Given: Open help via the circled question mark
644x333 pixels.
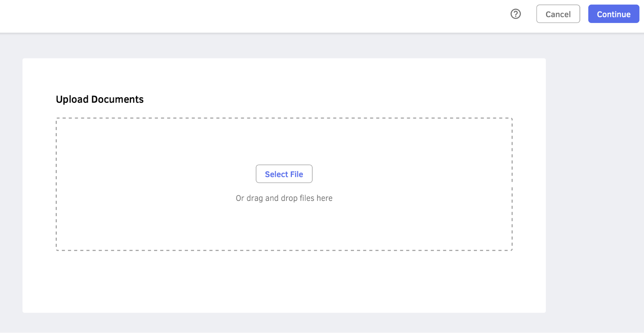Looking at the screenshot, I should click(516, 14).
